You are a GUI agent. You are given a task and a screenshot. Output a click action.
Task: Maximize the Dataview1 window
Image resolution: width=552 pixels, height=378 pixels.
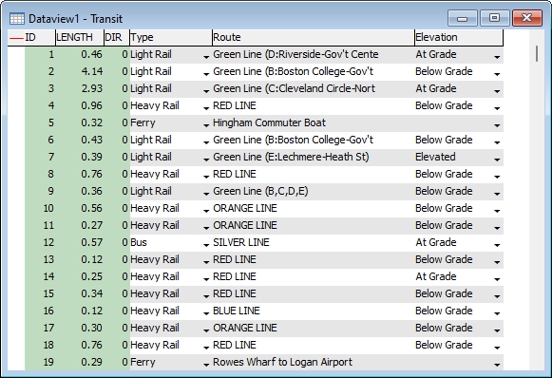pos(494,18)
